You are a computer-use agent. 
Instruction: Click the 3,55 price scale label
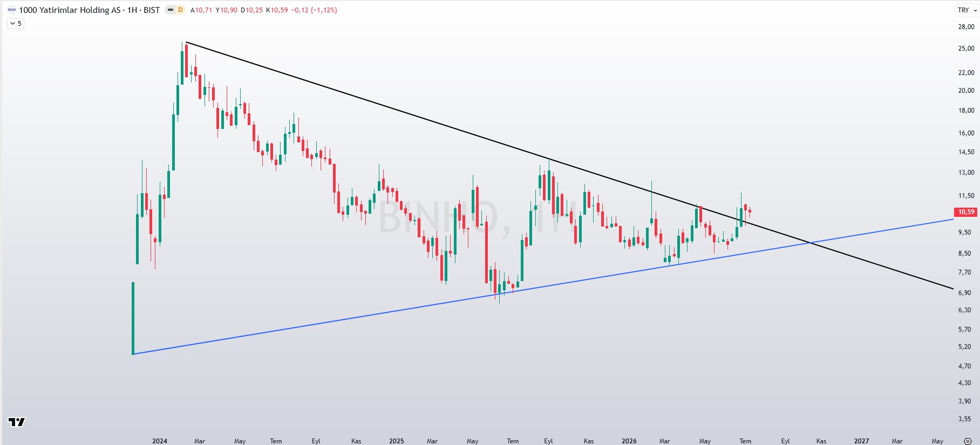964,419
